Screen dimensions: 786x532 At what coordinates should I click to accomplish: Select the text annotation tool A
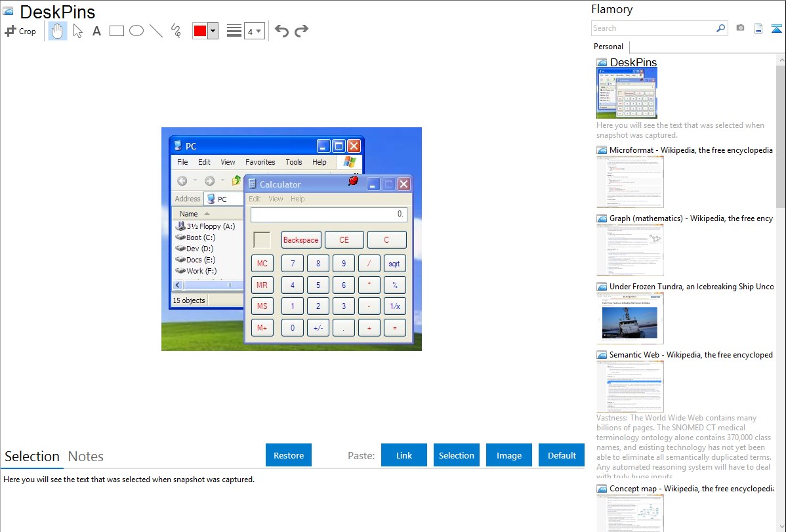(96, 31)
